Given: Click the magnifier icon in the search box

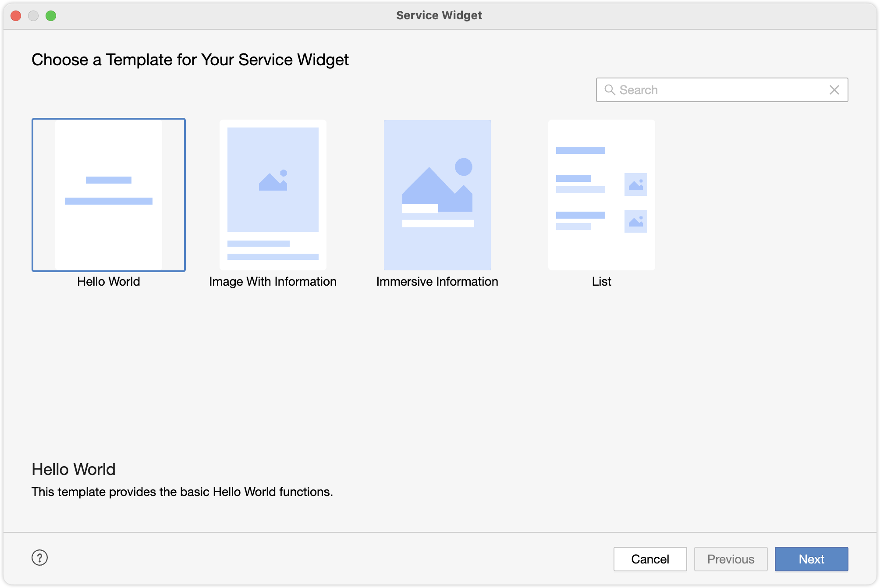Looking at the screenshot, I should click(609, 90).
